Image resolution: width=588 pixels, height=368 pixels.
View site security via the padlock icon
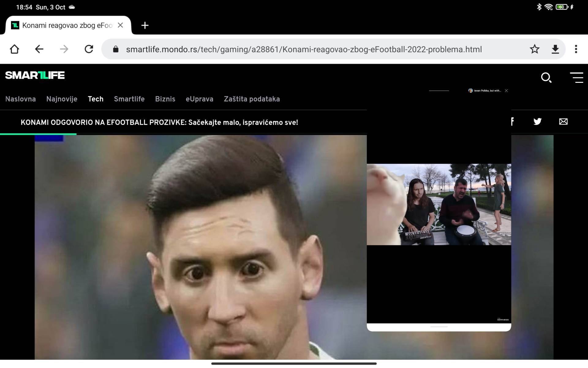[x=116, y=49]
